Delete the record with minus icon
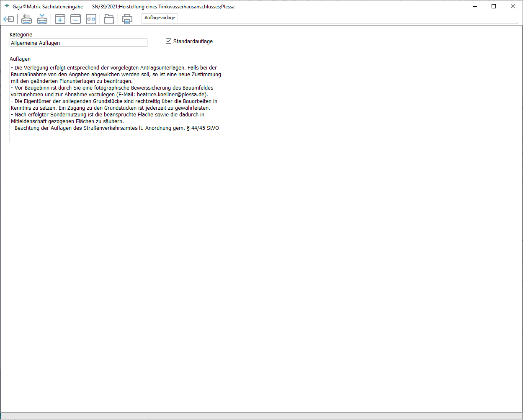Screen dimensions: 523x420 click(x=76, y=19)
